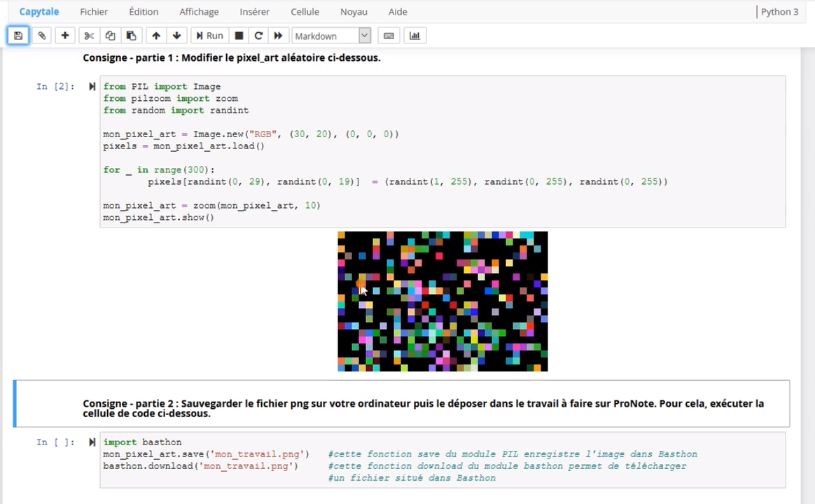815x504 pixels.
Task: Click the generated pixel art image output
Action: pyautogui.click(x=443, y=301)
